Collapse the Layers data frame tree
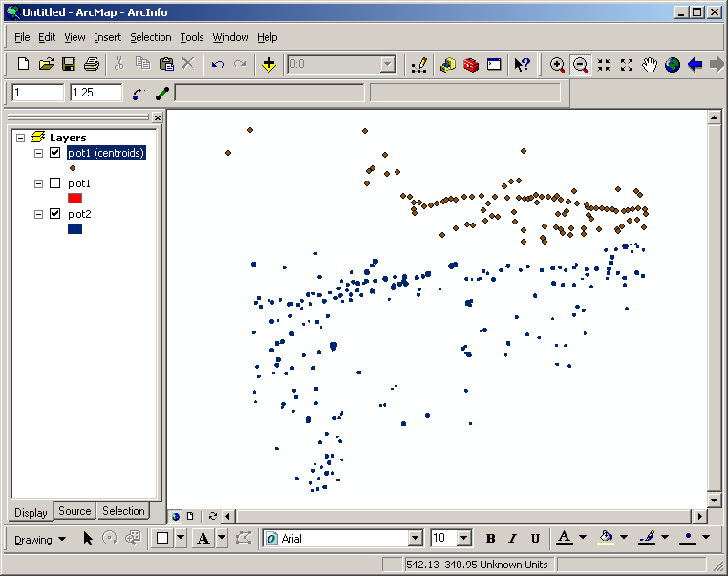The height and width of the screenshot is (576, 728). click(20, 138)
